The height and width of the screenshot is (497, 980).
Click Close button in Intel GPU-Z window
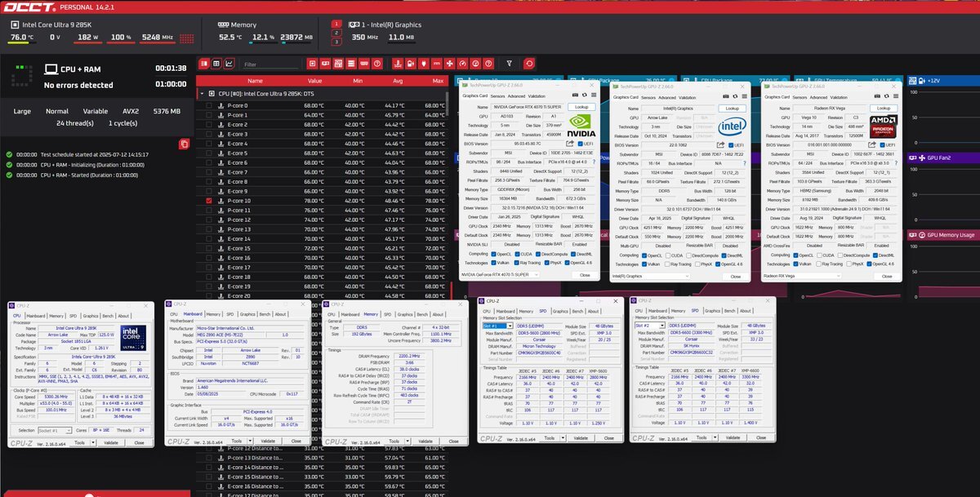[737, 276]
